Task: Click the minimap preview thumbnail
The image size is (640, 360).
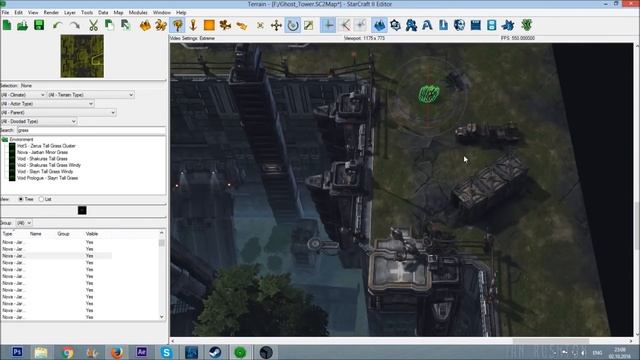Action: coord(82,56)
